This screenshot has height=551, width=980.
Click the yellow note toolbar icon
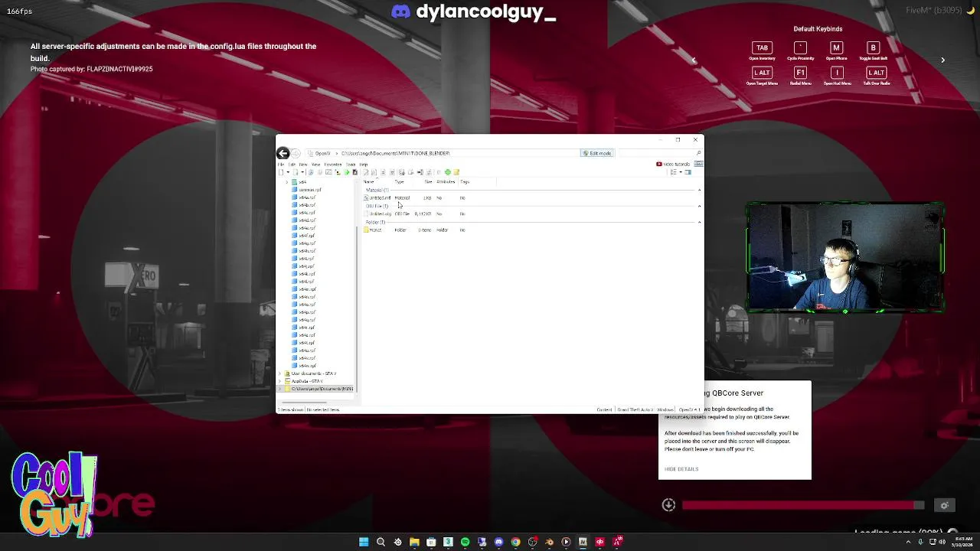pos(456,172)
